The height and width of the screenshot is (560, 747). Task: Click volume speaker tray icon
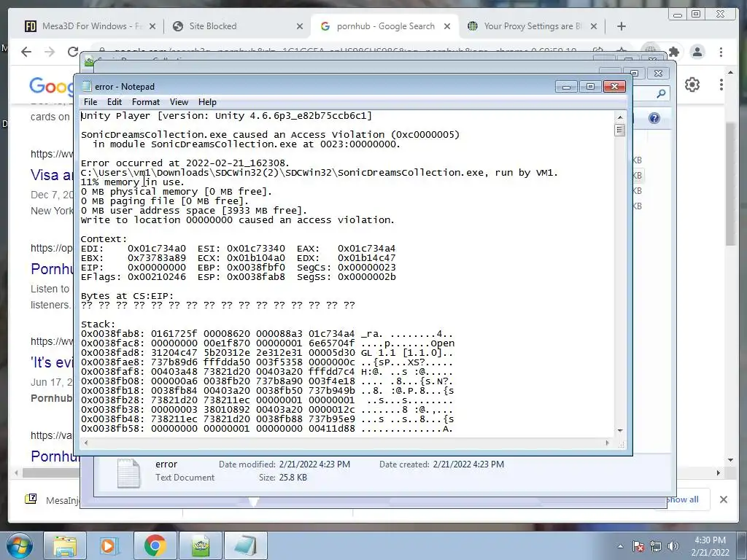673,546
